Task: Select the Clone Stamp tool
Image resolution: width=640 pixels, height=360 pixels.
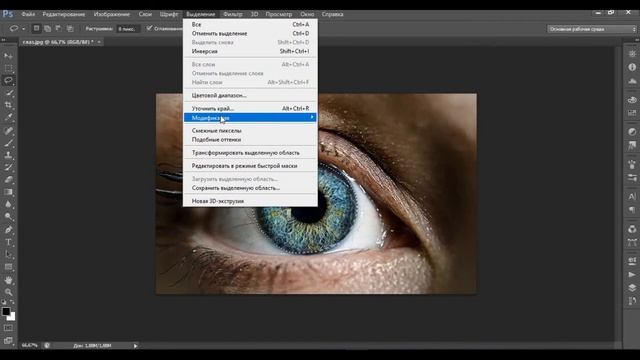Action: pyautogui.click(x=8, y=155)
